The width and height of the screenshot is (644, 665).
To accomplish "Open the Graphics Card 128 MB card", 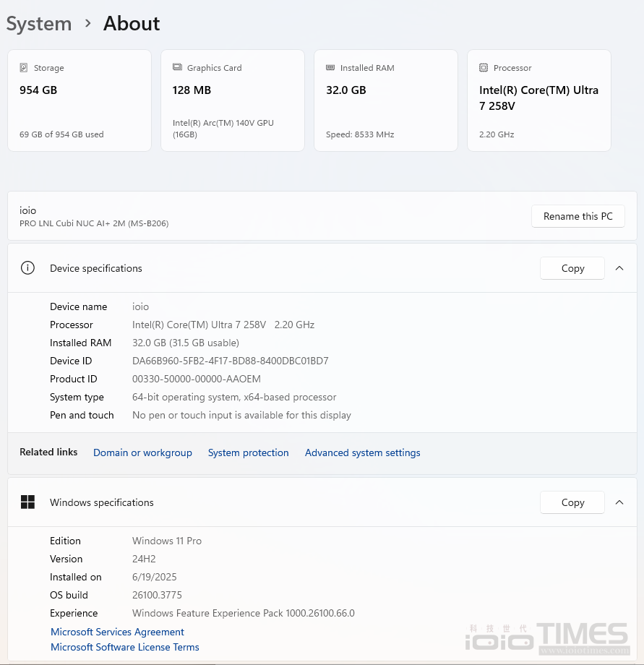I will pos(232,100).
